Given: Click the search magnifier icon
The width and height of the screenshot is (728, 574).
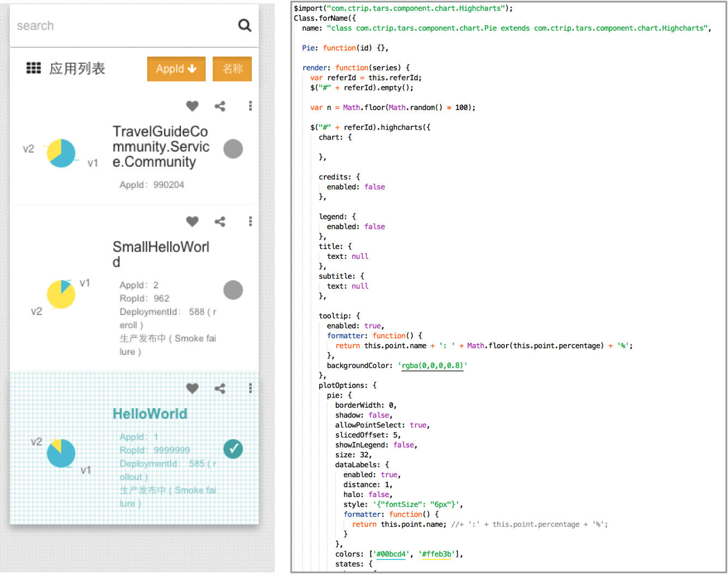Looking at the screenshot, I should pos(244,25).
